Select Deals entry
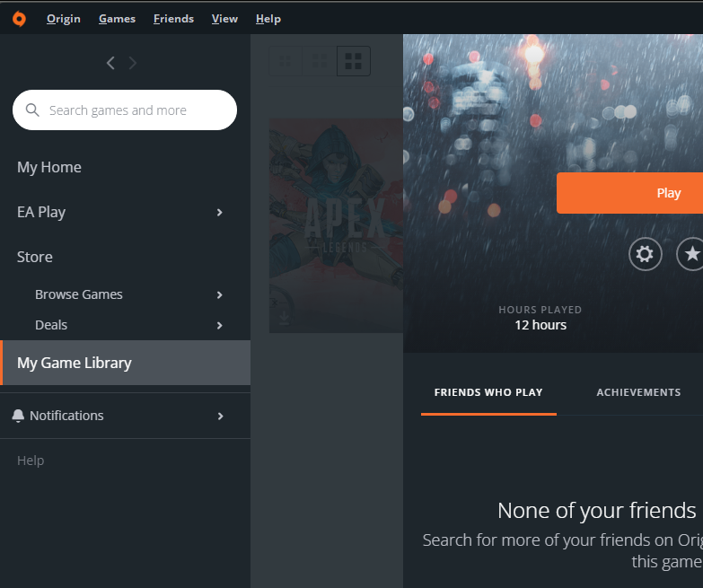Screen dimensions: 703x588 [x=125, y=325]
